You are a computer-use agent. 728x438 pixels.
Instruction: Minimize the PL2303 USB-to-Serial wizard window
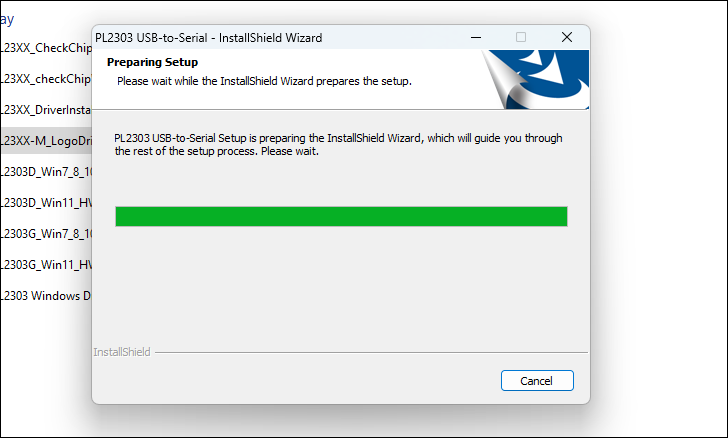coord(474,38)
